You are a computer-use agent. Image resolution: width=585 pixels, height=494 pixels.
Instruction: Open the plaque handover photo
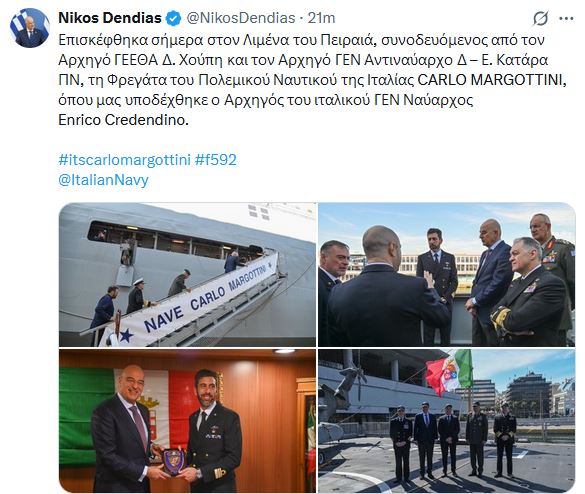(187, 420)
